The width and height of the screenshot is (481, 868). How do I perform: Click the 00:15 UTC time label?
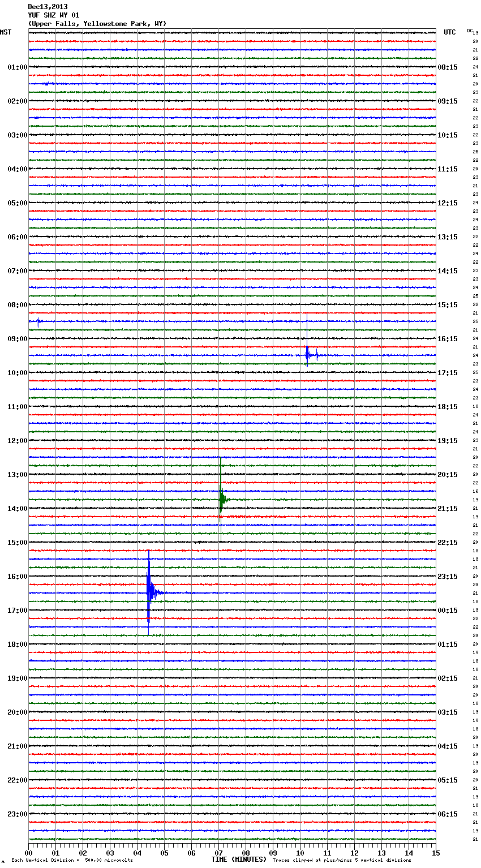click(x=448, y=611)
